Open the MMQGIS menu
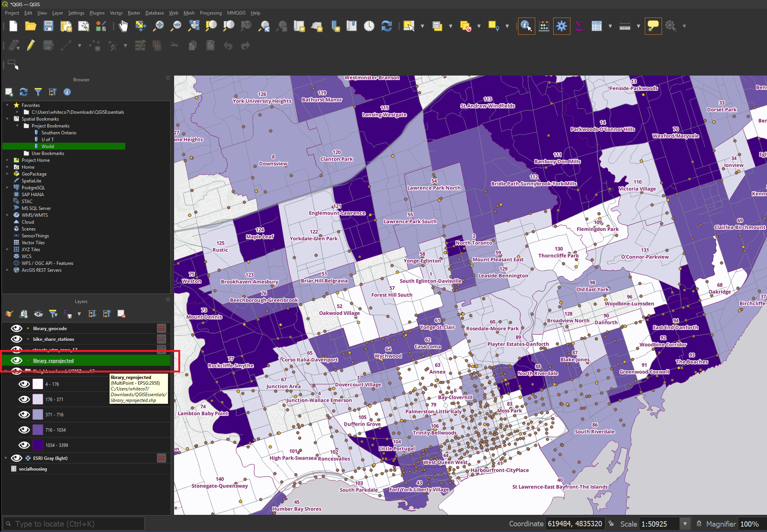The image size is (767, 532). [236, 13]
